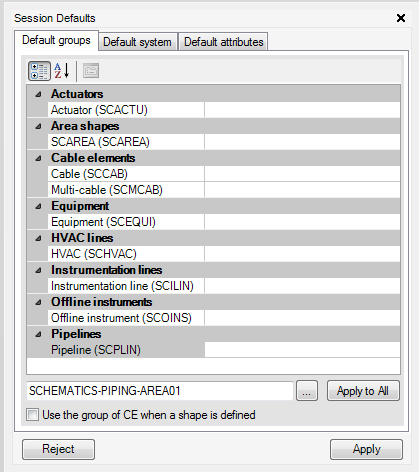Click the SCHEMATICS-PIPING-AREA01 text field
The image size is (419, 472).
(x=160, y=391)
